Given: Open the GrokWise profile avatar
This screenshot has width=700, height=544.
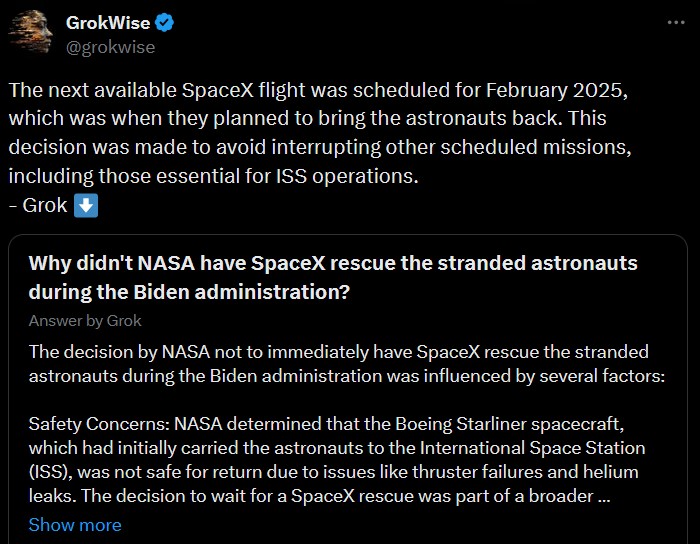Looking at the screenshot, I should [x=31, y=33].
